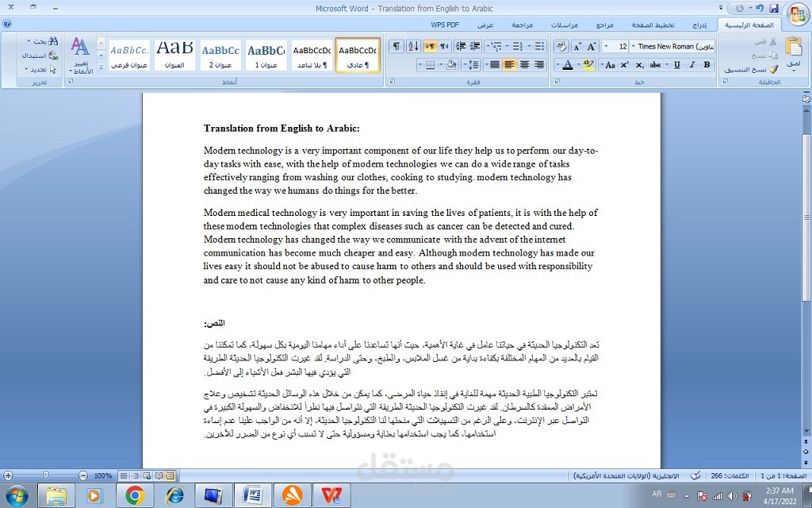812x508 pixels.
Task: Click the Borders icon
Action: coord(431,65)
